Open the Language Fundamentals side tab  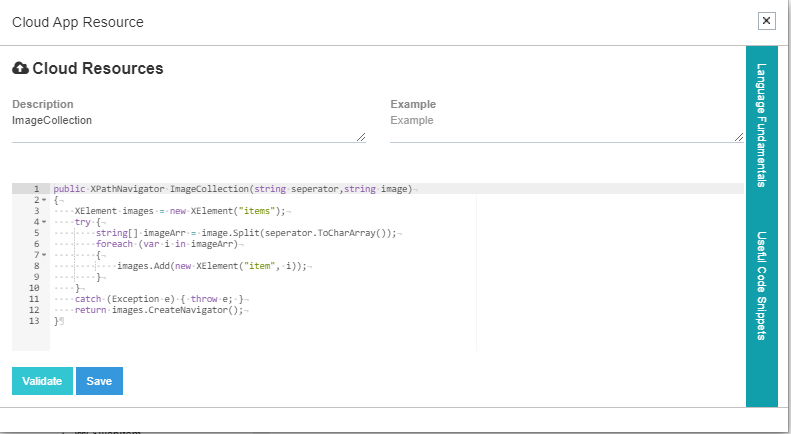pyautogui.click(x=761, y=125)
